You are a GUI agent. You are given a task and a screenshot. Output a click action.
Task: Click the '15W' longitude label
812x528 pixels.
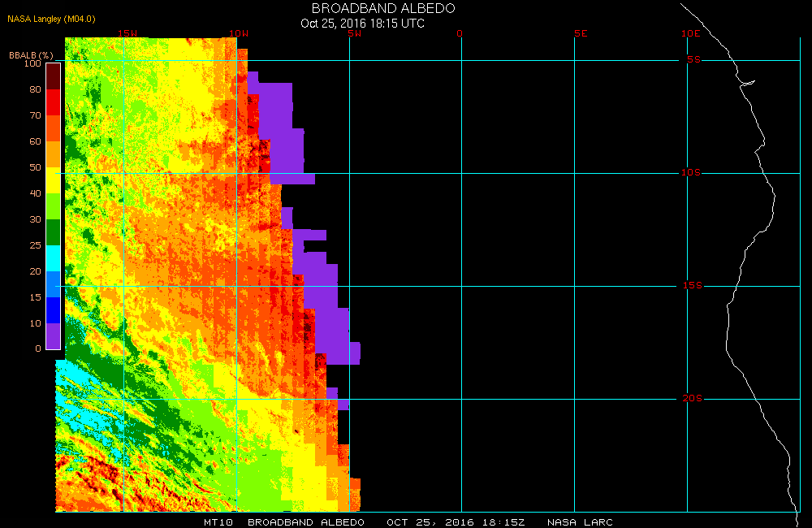pos(127,33)
